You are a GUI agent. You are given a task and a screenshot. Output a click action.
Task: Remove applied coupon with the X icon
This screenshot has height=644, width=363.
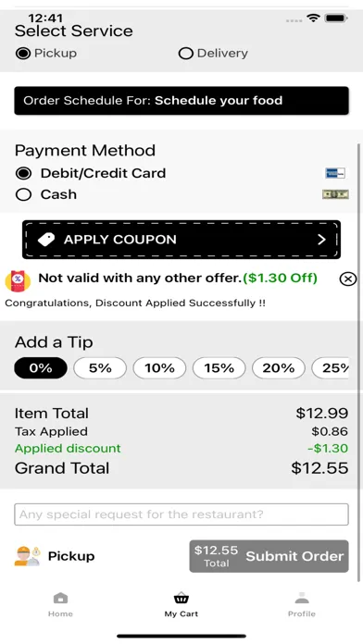point(348,279)
